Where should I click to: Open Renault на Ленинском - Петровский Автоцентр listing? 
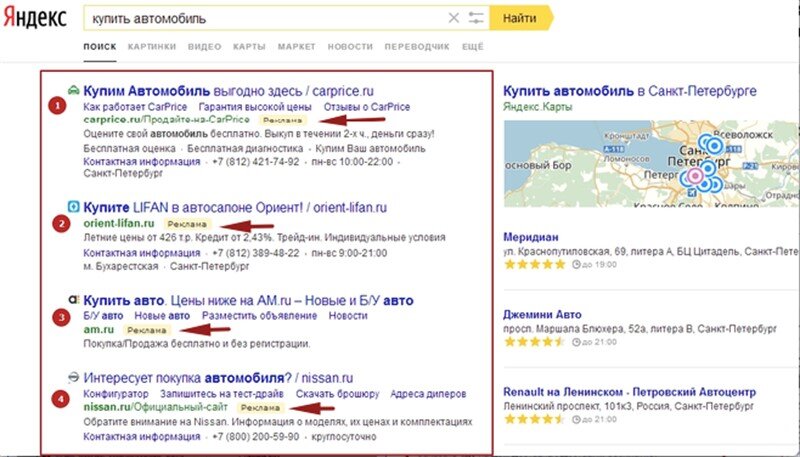coord(630,392)
